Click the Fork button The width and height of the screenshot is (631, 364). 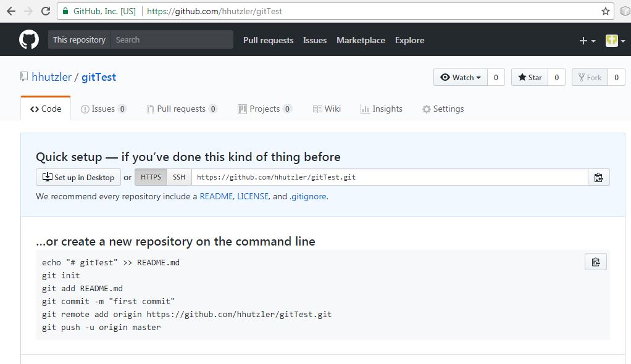point(590,77)
